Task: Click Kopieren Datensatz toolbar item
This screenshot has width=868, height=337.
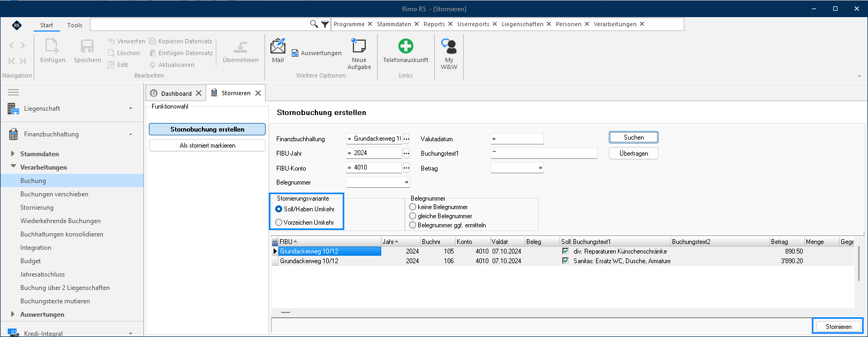Action: (180, 41)
